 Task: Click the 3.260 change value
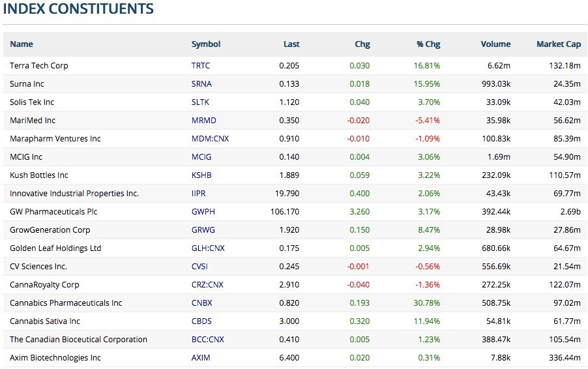pos(360,211)
